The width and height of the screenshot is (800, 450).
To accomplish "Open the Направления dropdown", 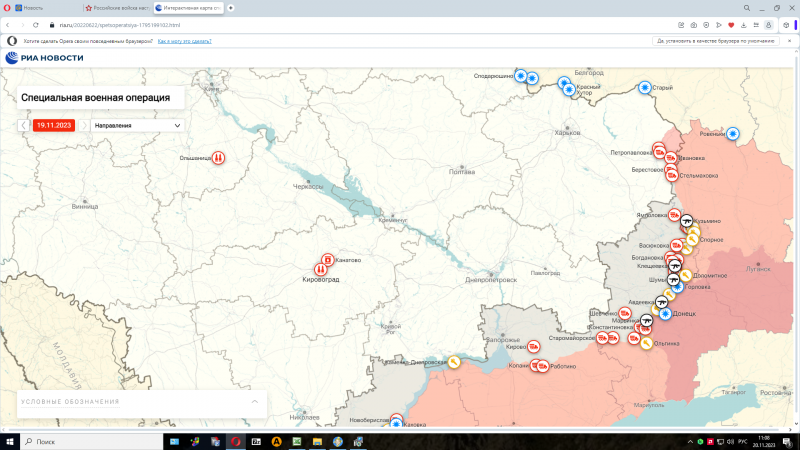I will tap(137, 126).
